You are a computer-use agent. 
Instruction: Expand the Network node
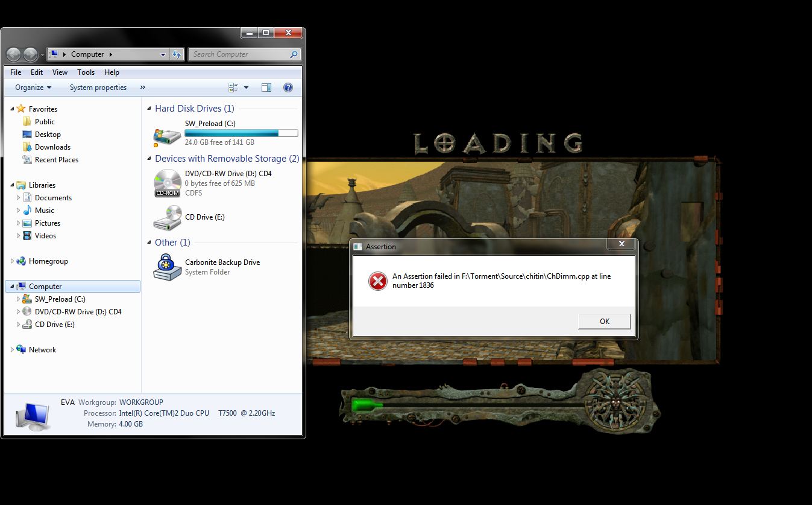pyautogui.click(x=12, y=350)
